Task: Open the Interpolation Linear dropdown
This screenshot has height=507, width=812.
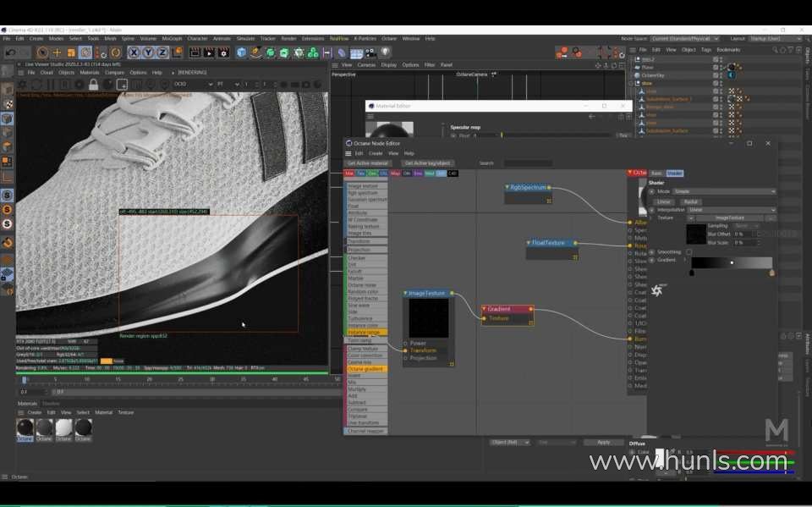Action: 732,210
